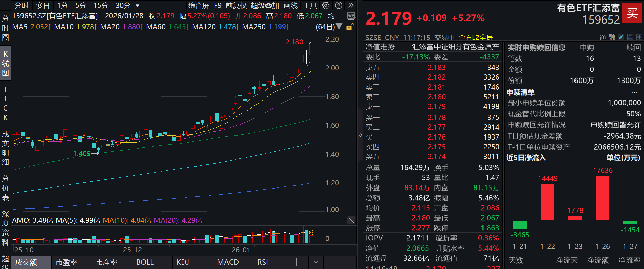Click the red 买 buy button
The width and height of the screenshot is (644, 269).
coord(632,13)
